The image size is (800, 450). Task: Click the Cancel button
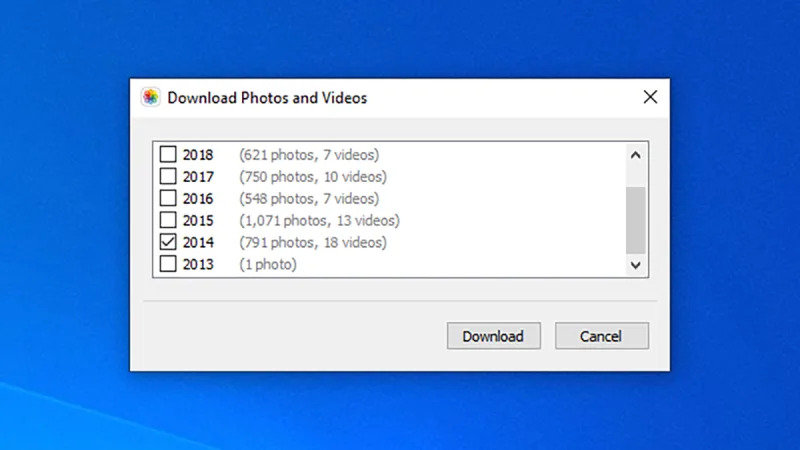click(x=602, y=336)
